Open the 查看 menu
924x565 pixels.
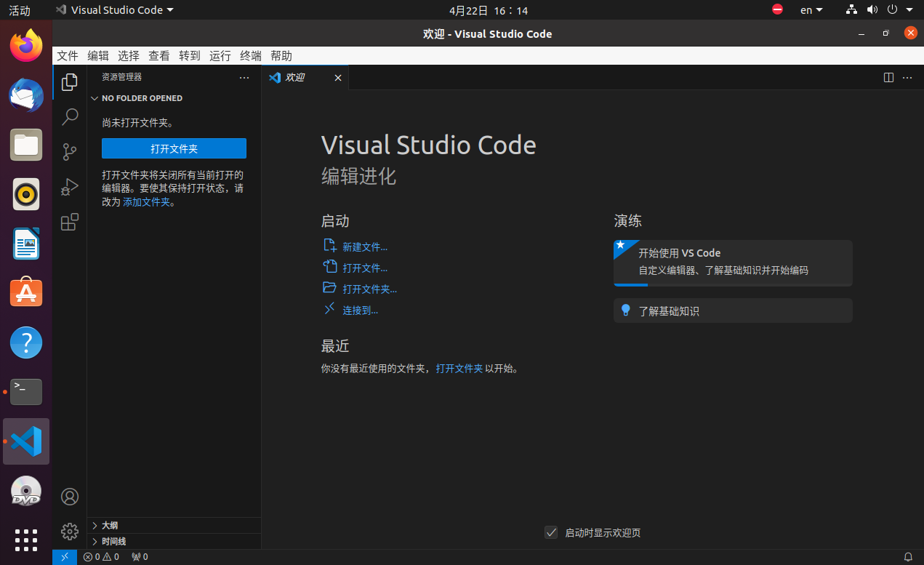(x=159, y=56)
